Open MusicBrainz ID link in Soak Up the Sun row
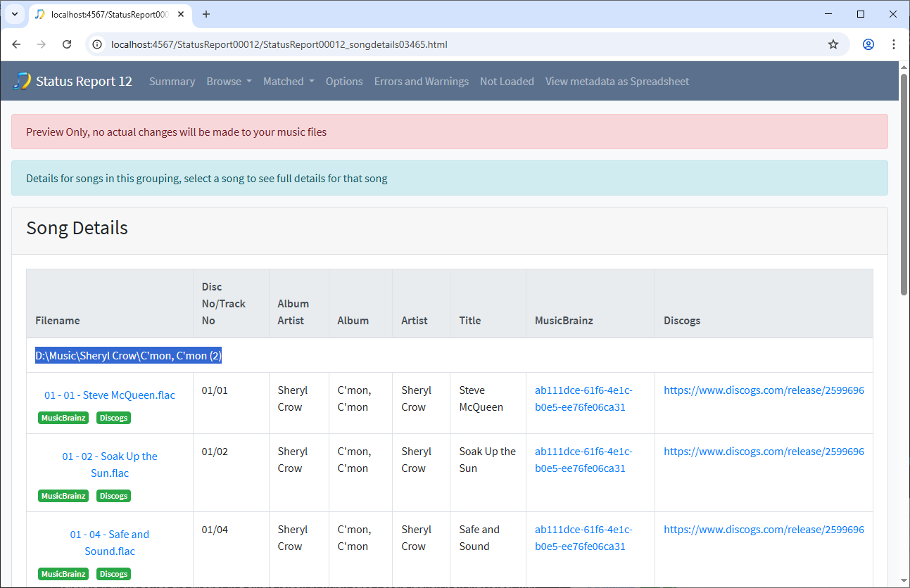 point(583,460)
